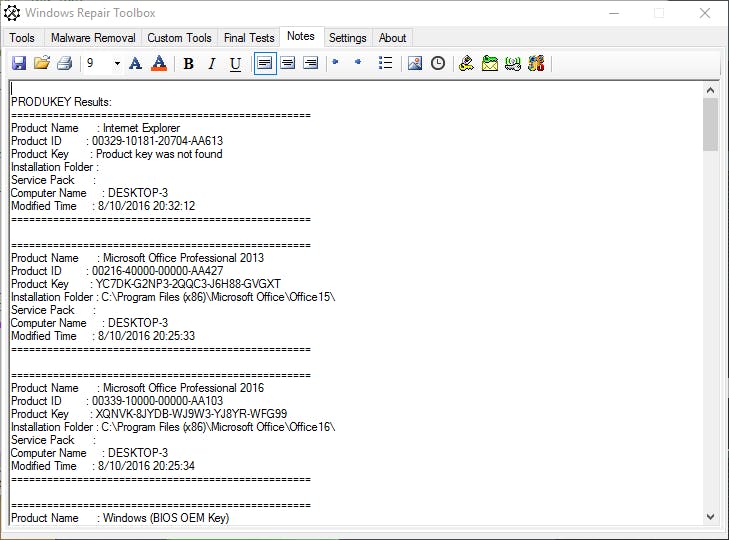Open the Custom Tools tab

tap(179, 38)
